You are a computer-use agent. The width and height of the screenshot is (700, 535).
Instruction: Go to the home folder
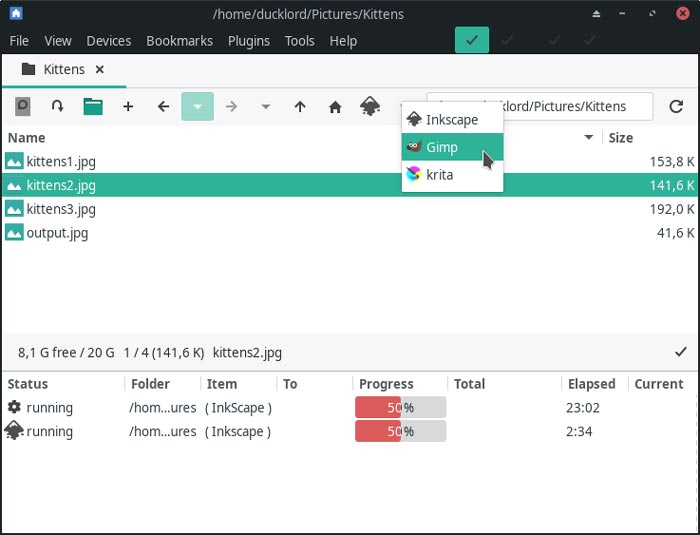tap(335, 106)
